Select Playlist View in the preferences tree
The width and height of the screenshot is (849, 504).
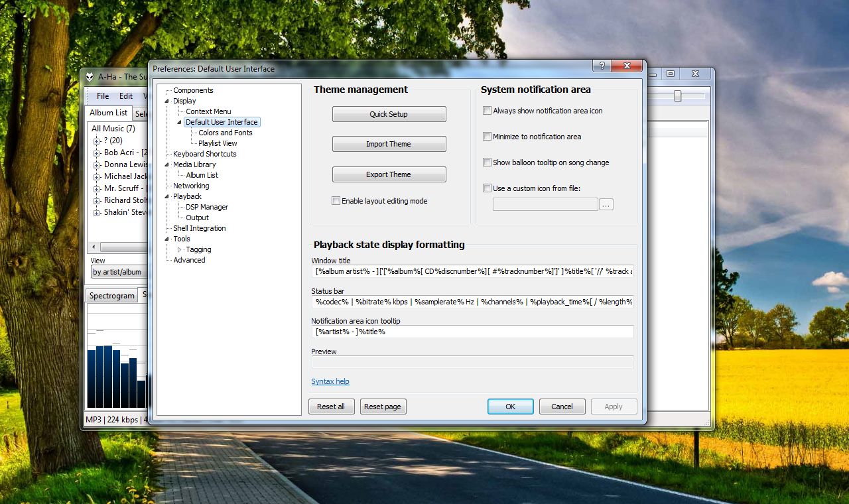point(218,143)
